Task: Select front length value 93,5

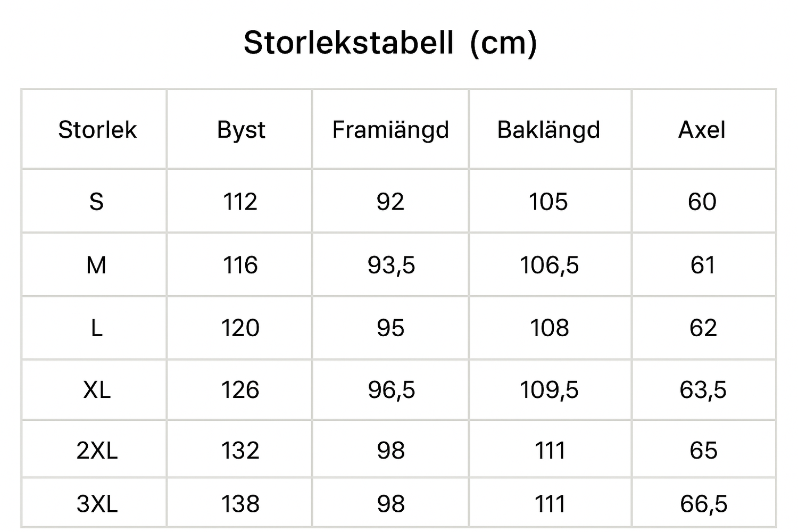Action: (x=391, y=265)
